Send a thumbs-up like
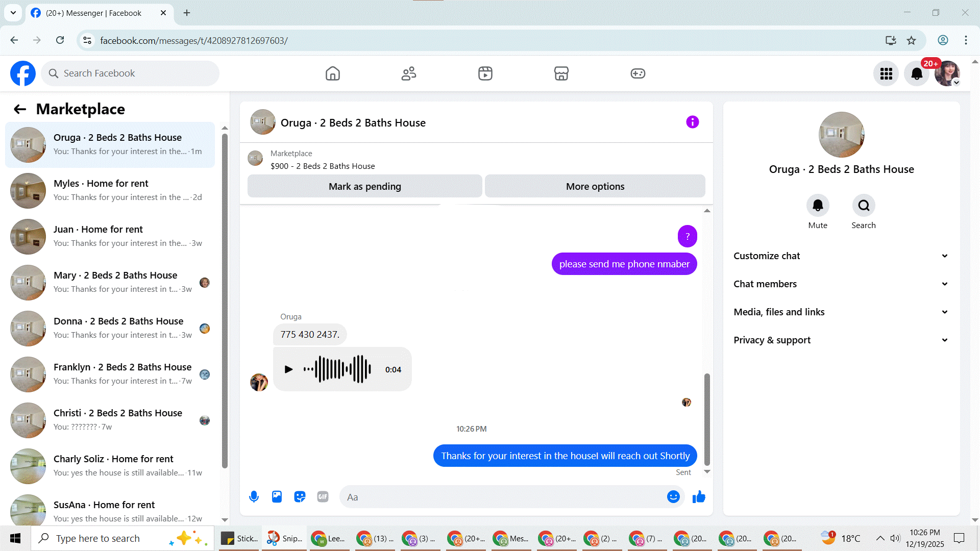Image resolution: width=980 pixels, height=551 pixels. coord(699,497)
